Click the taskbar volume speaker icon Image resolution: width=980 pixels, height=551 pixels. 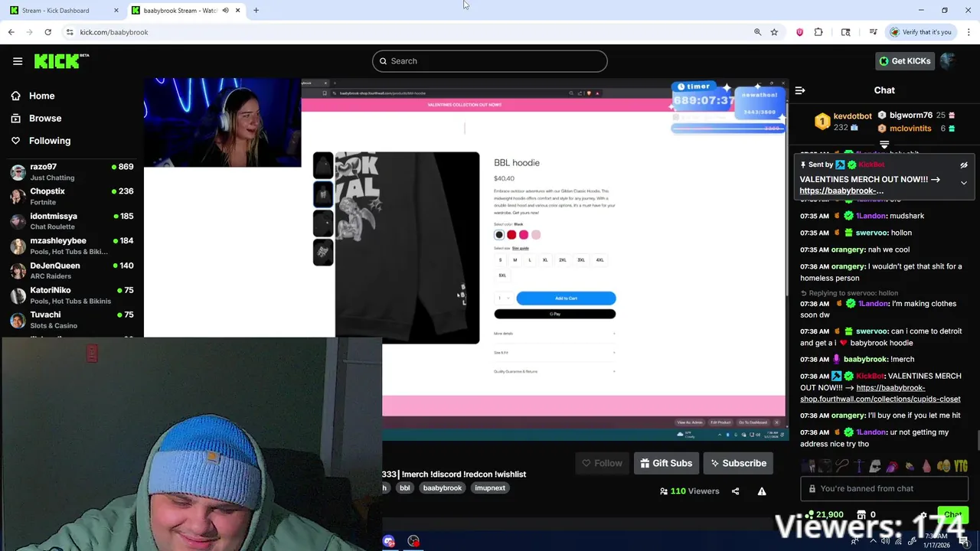(x=885, y=541)
